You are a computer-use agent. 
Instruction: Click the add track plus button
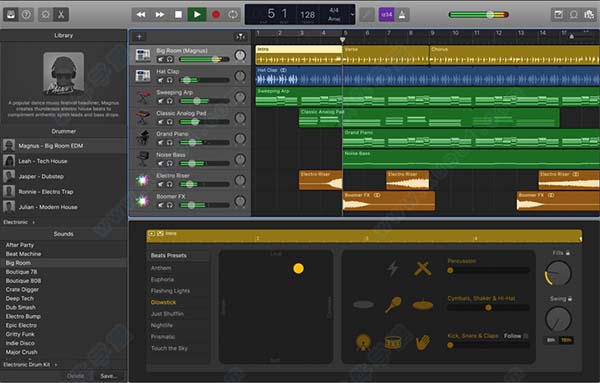pyautogui.click(x=139, y=37)
